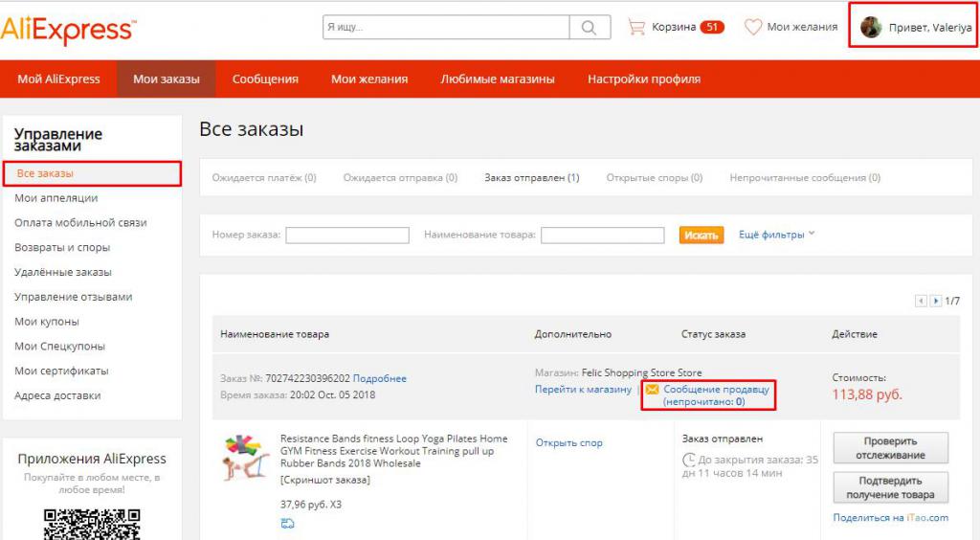Click the seller message envelope icon
This screenshot has height=540, width=980.
coord(652,390)
